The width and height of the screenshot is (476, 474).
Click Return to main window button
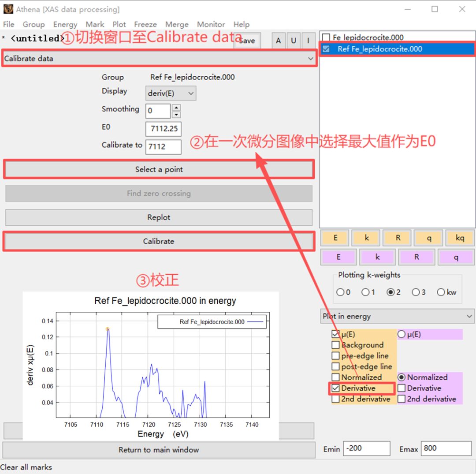(x=159, y=450)
